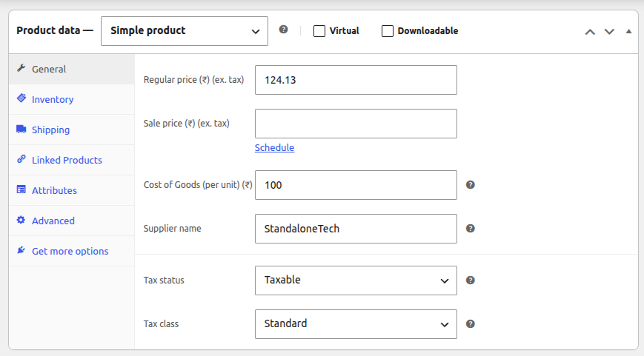Screen dimensions: 644x356
Task: Click the Supplier name label
Action: tap(172, 229)
